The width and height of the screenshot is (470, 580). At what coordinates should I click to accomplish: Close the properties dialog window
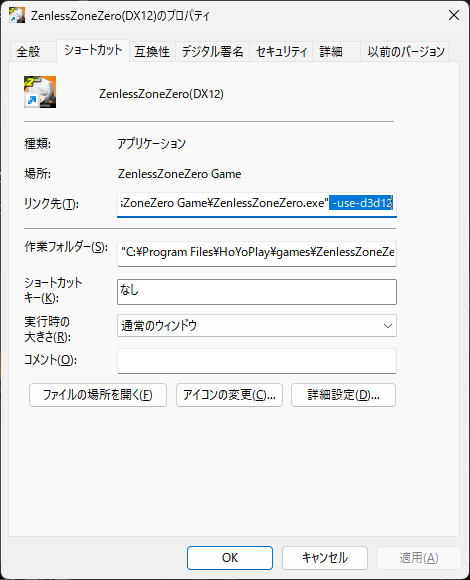pyautogui.click(x=454, y=15)
